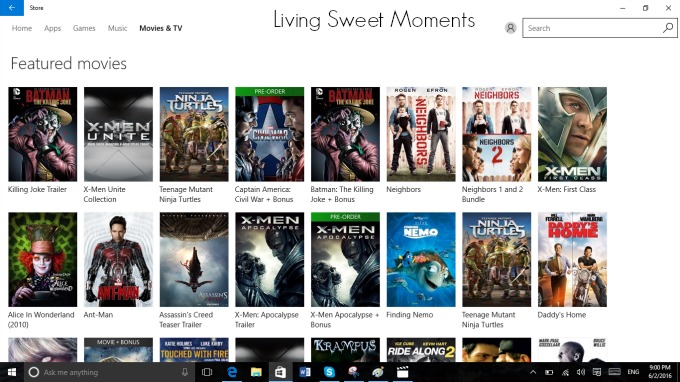Open the Movies & TV clapperboard taskbar icon

402,372
